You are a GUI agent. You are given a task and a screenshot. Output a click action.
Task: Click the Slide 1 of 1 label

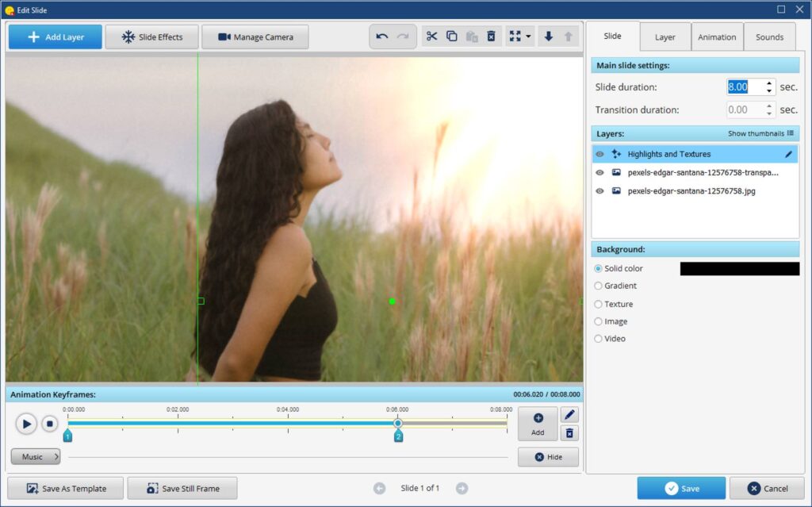click(420, 488)
